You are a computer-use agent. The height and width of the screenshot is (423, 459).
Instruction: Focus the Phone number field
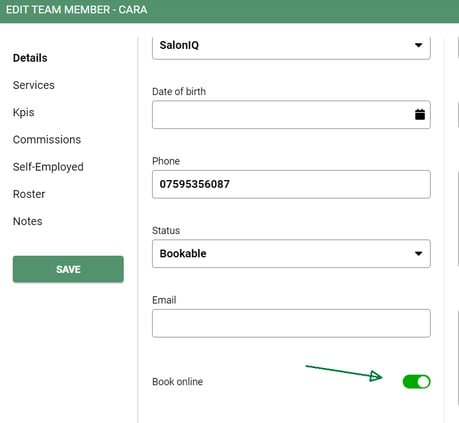[x=291, y=184]
